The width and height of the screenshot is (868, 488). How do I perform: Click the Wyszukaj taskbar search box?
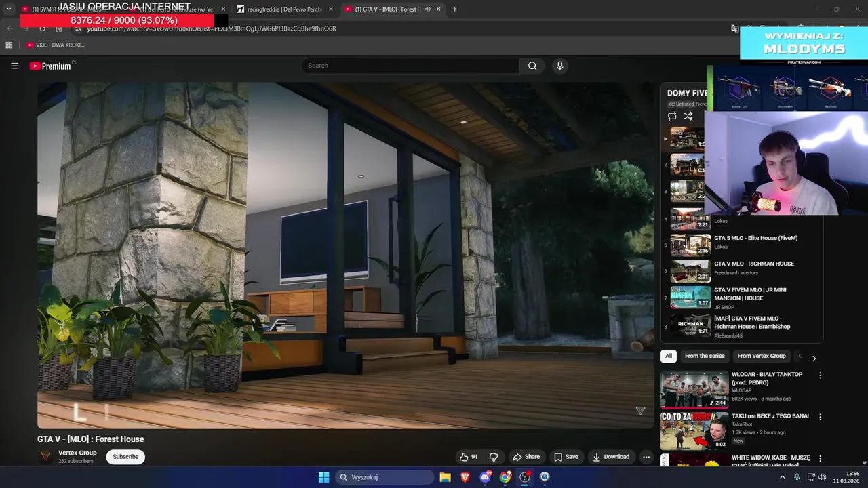[x=384, y=477]
